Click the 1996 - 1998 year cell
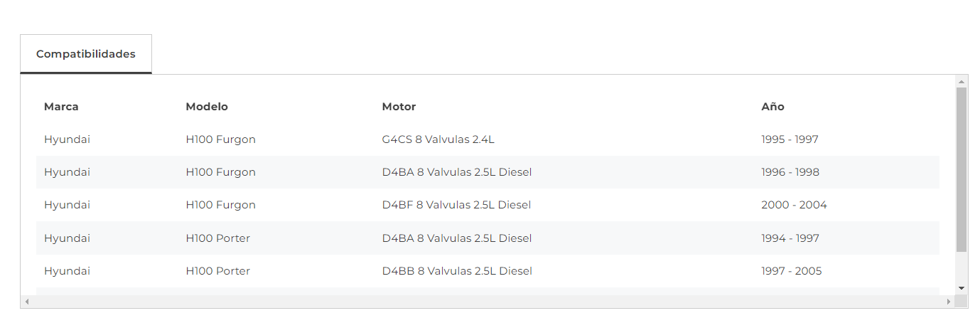This screenshot has width=980, height=323. 790,172
